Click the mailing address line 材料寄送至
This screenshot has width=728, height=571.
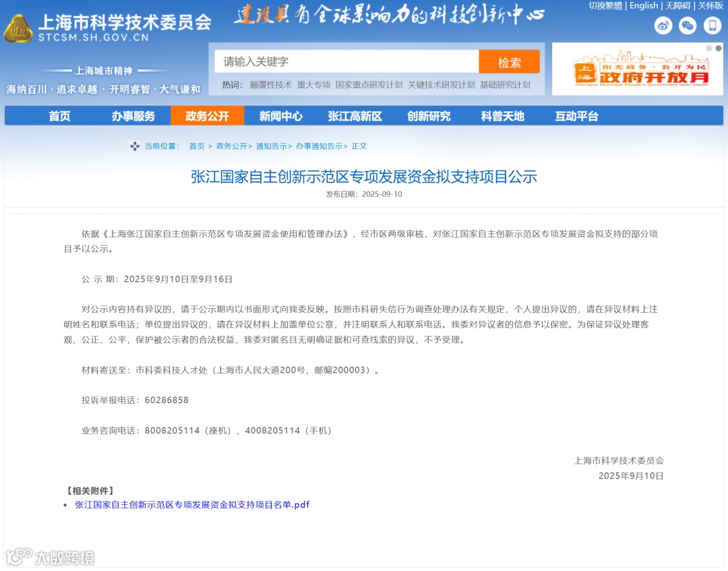230,371
